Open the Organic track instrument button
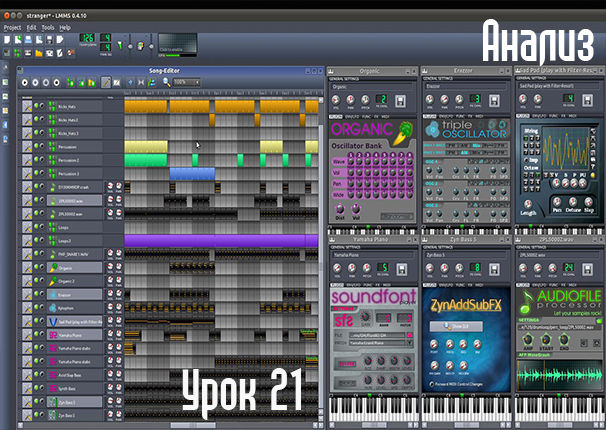The width and height of the screenshot is (606, 430). [75, 267]
